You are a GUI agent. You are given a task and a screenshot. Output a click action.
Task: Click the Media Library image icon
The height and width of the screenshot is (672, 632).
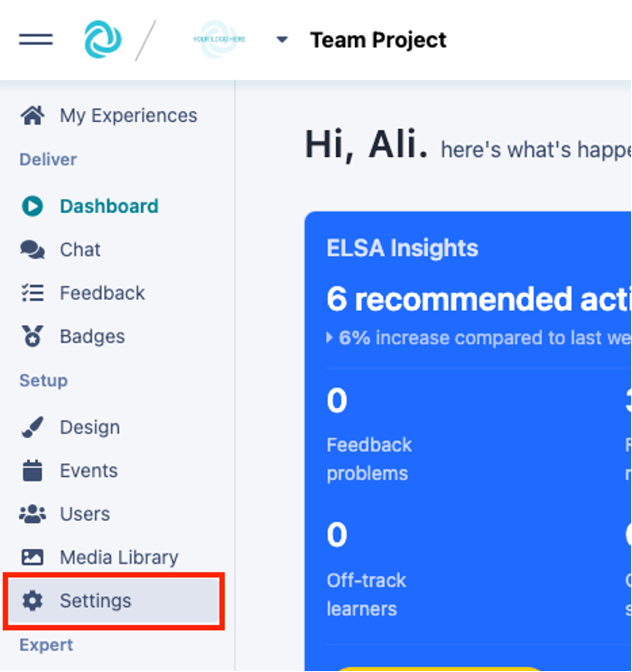tap(33, 557)
